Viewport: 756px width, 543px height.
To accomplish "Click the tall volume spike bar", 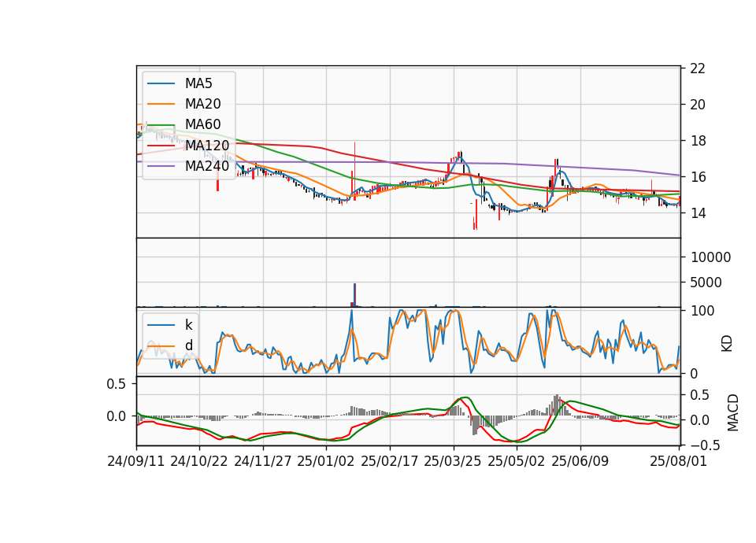I will pyautogui.click(x=355, y=295).
